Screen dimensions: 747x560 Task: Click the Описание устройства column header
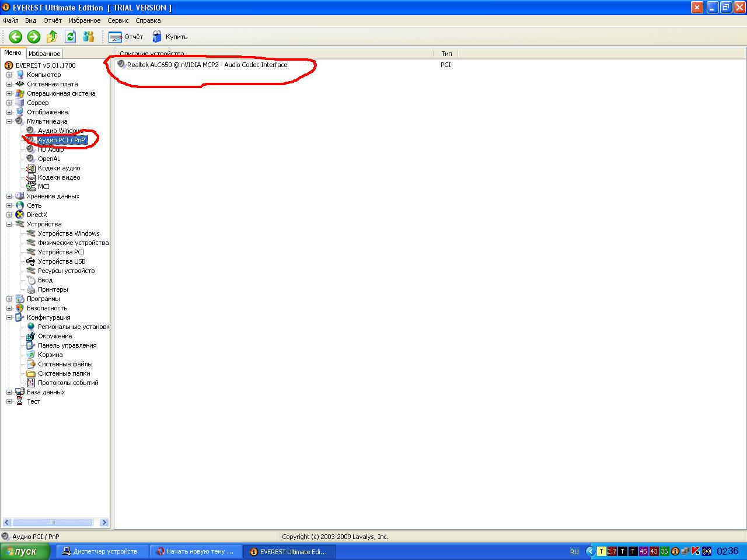(x=274, y=54)
